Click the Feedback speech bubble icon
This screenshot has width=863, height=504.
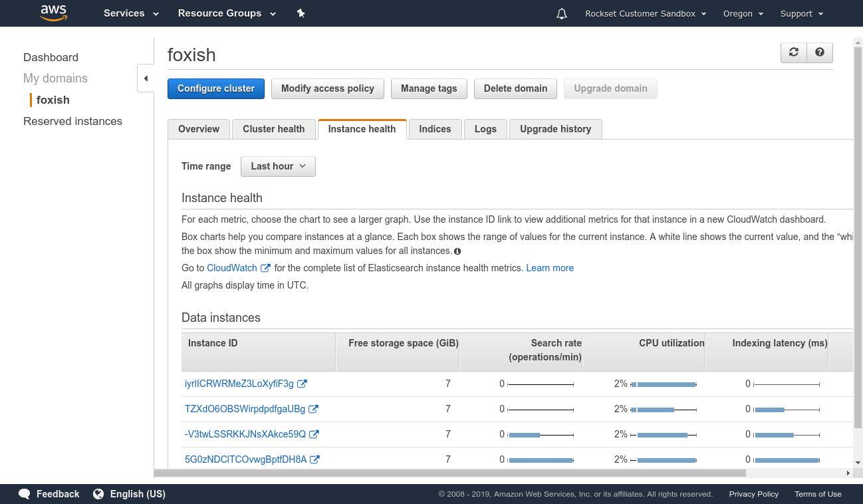(25, 494)
